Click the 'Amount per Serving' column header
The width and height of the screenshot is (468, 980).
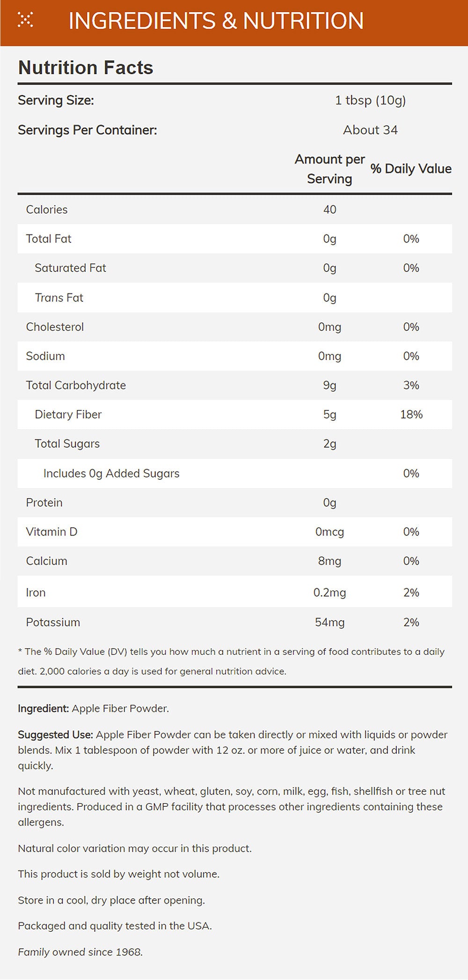point(329,169)
